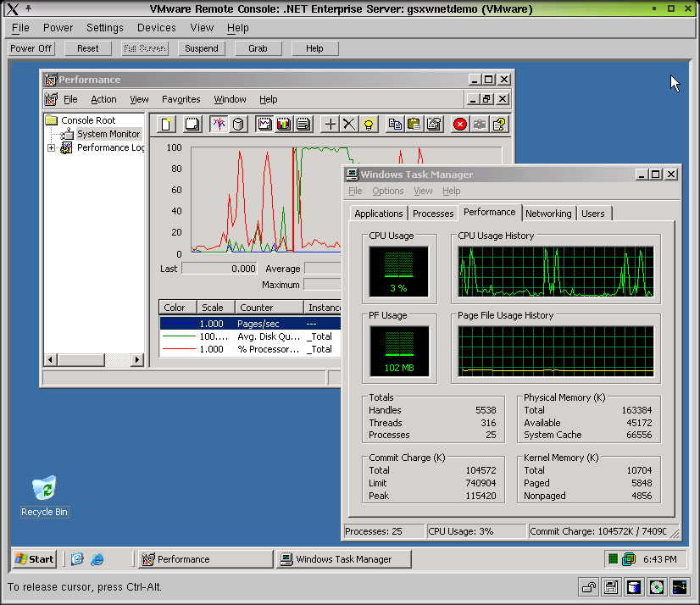Viewport: 700px width, 605px height.
Task: Click the Copy Properties icon
Action: (x=395, y=124)
